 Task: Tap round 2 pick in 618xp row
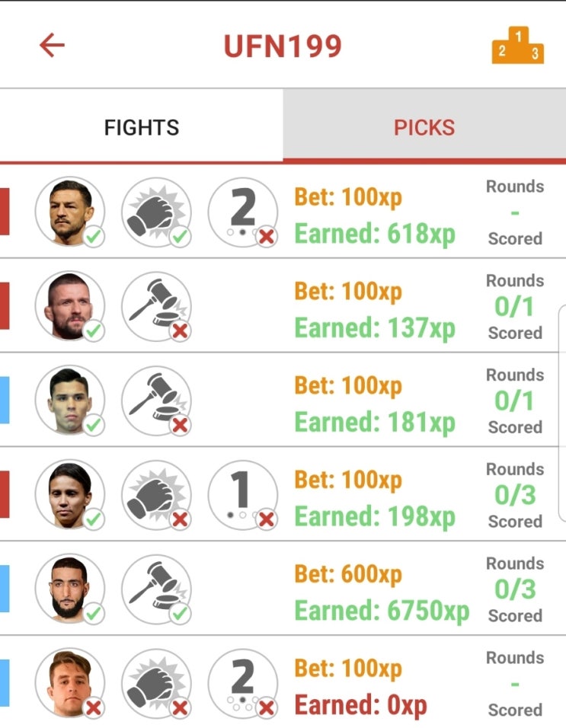pos(243,212)
